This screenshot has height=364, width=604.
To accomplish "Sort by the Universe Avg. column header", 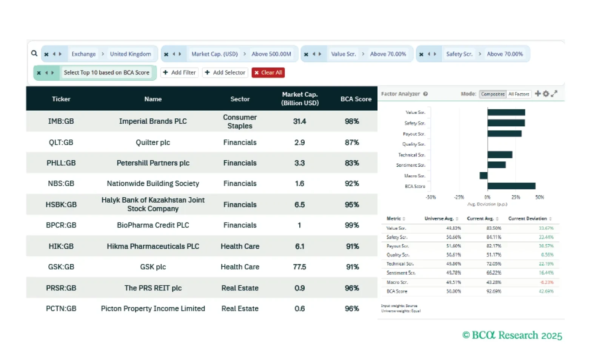I will [x=441, y=219].
